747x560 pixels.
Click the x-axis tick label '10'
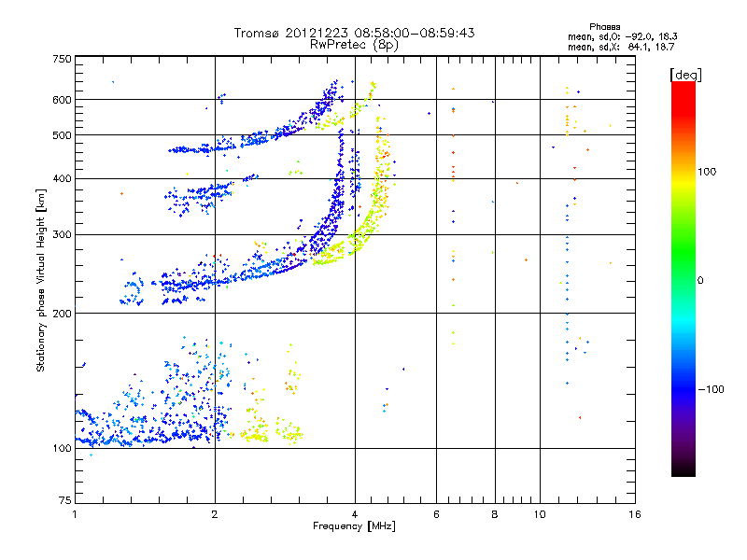point(540,514)
